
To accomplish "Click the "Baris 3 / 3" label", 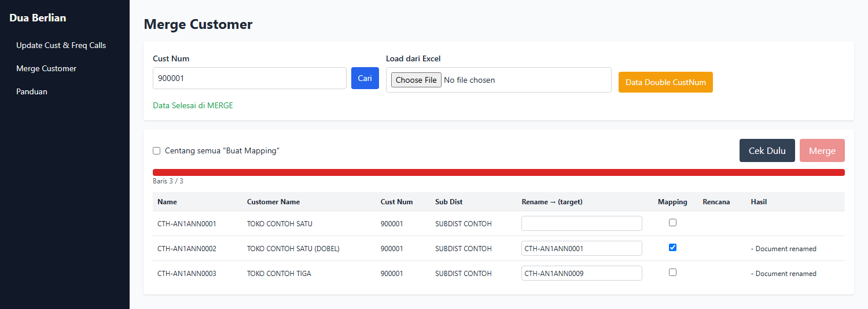I will 168,181.
